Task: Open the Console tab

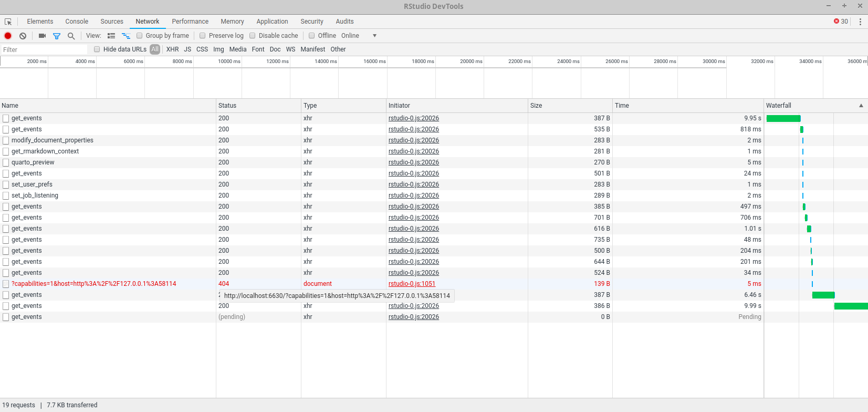Action: click(x=77, y=22)
